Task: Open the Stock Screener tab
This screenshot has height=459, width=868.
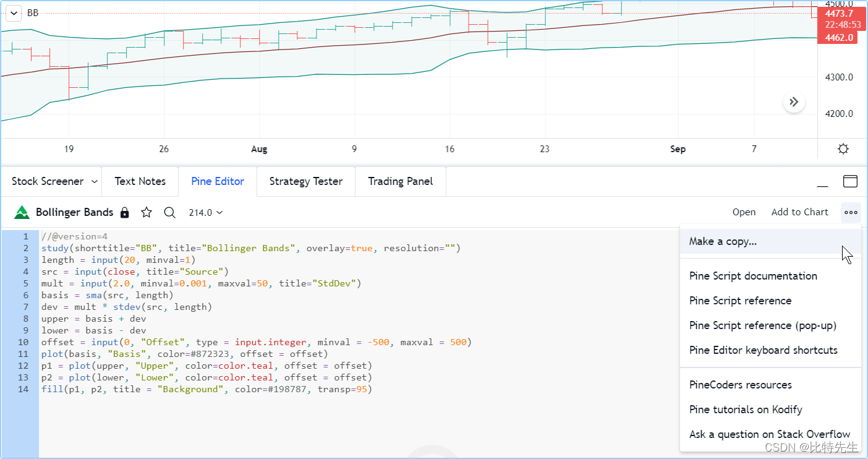Action: click(x=48, y=181)
